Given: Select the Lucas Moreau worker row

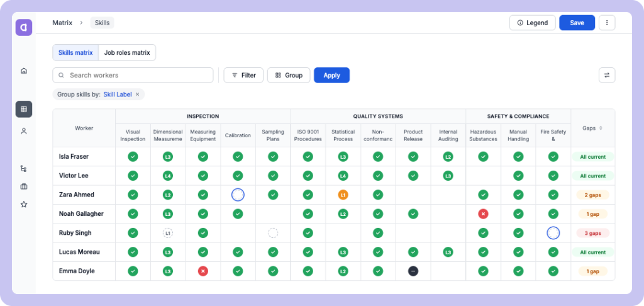Looking at the screenshot, I should click(x=334, y=252).
